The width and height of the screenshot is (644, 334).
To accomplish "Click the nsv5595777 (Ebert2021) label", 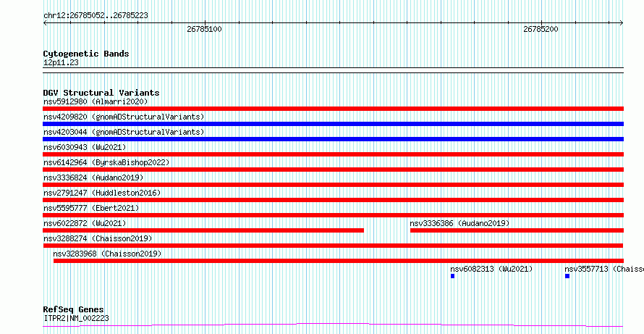I will [x=91, y=208].
